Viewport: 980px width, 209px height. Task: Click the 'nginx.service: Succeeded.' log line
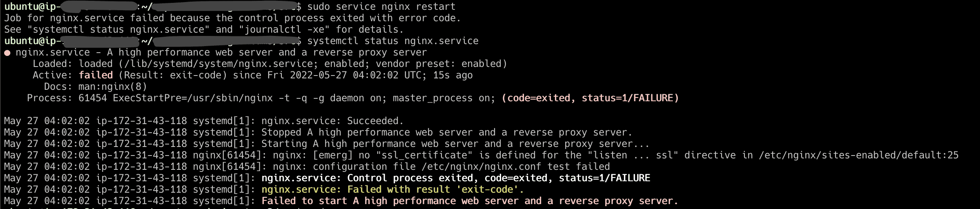[x=204, y=121]
